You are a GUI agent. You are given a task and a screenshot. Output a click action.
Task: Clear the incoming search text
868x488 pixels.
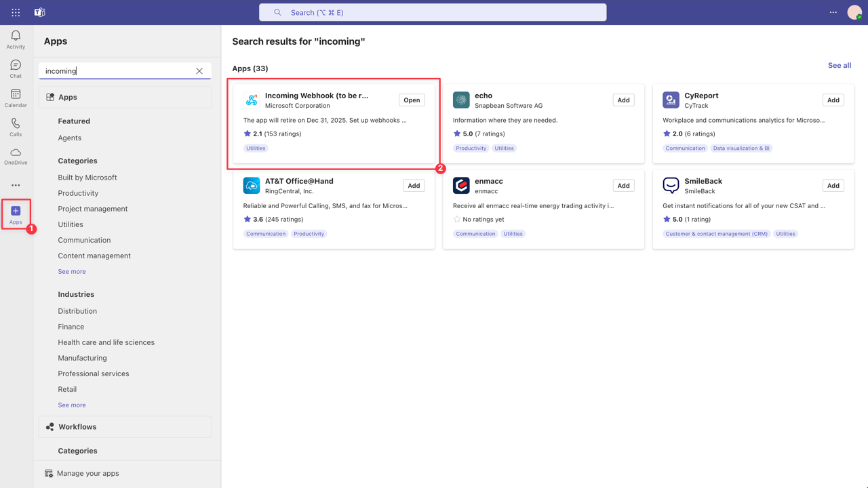(199, 70)
